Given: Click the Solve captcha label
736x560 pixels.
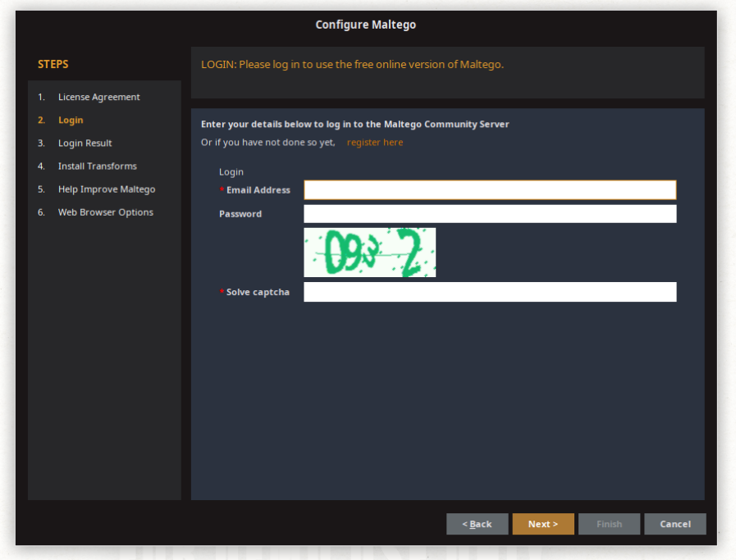Looking at the screenshot, I should pos(258,292).
